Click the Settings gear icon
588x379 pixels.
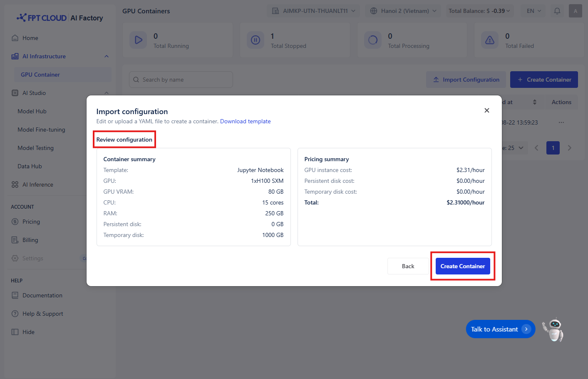click(x=15, y=258)
